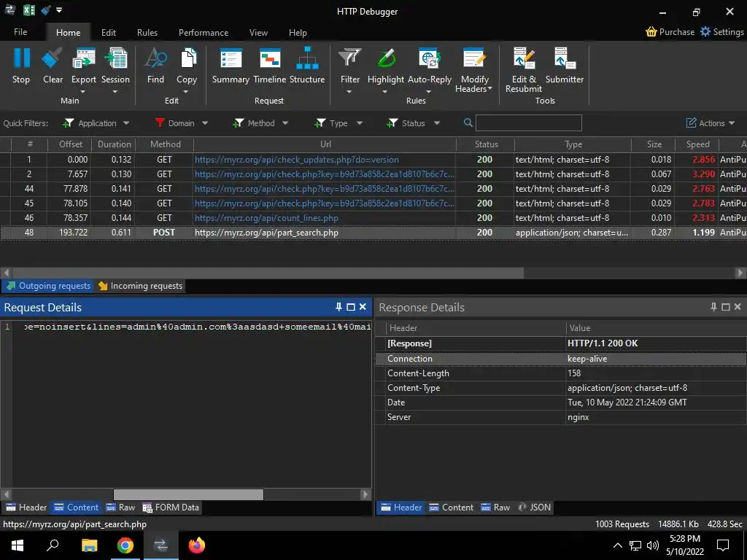
Task: Click the request list horizontal scrollbar
Action: [268, 273]
